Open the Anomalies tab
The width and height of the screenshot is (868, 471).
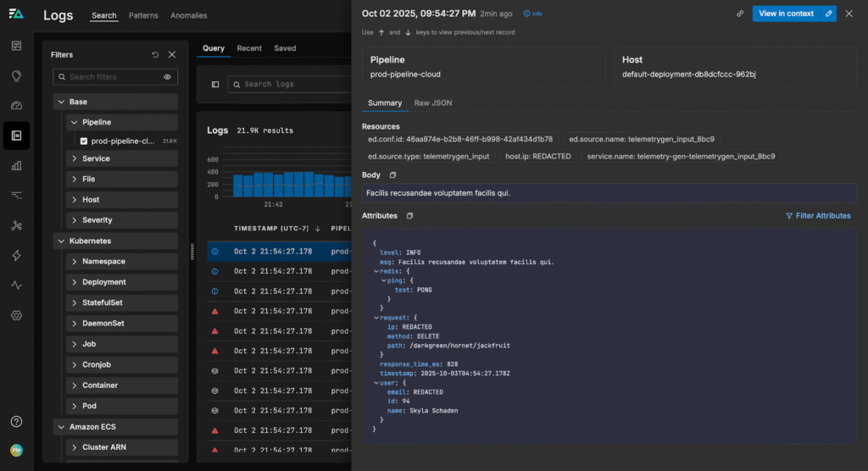[x=188, y=16]
